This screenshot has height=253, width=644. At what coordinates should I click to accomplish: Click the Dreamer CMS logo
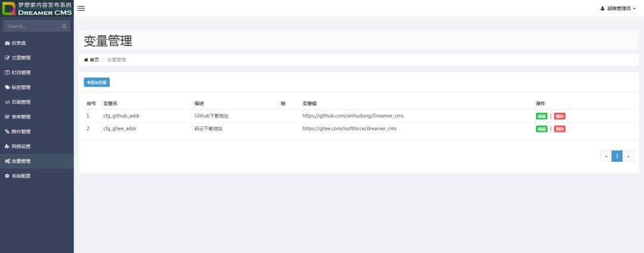click(x=37, y=8)
